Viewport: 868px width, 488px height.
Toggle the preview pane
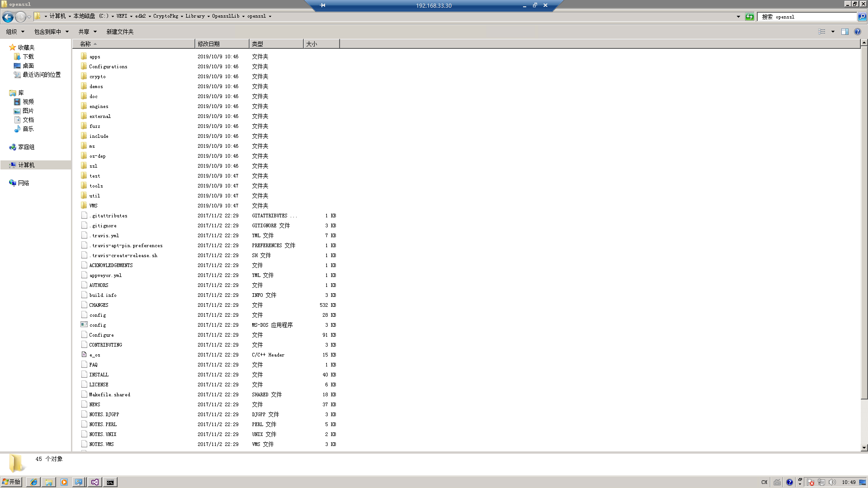[x=844, y=32]
